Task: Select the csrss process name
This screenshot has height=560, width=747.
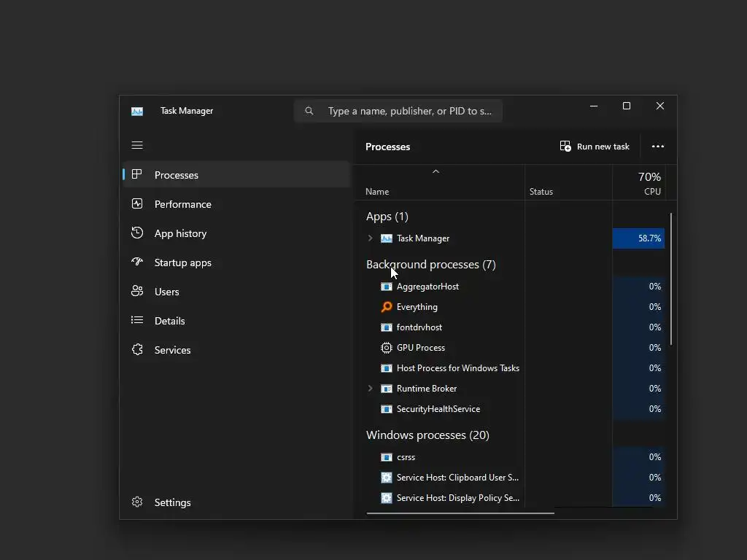Action: [x=406, y=457]
